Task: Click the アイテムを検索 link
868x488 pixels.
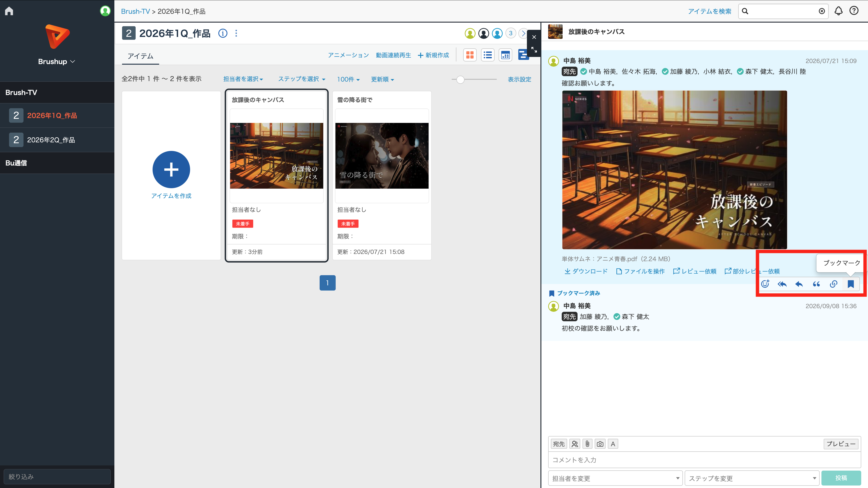Action: 710,12
